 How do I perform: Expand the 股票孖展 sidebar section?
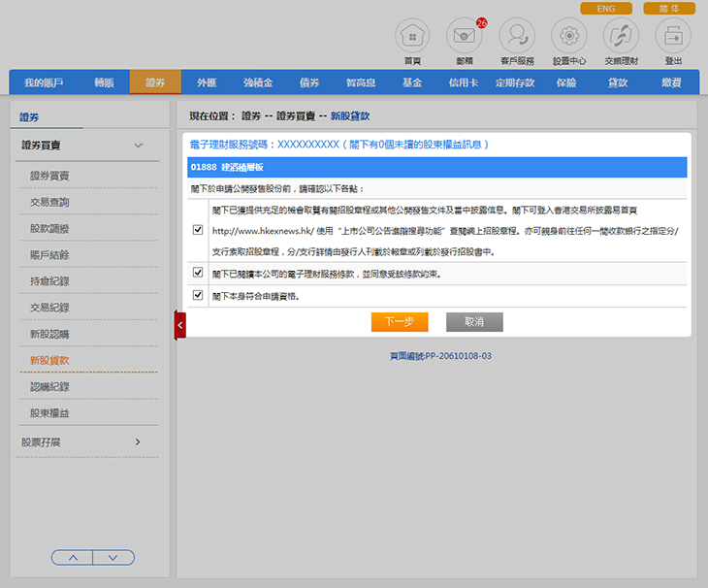tap(138, 442)
